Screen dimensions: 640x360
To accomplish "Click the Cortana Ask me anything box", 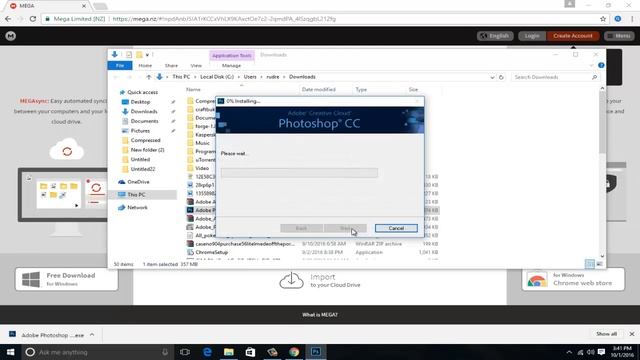I will 97,352.
